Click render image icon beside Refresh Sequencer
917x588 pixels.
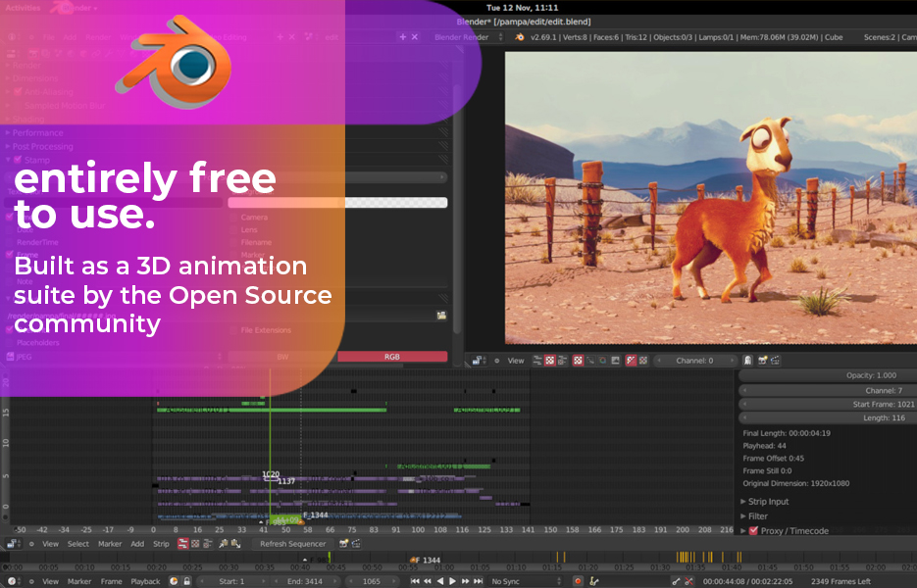344,544
